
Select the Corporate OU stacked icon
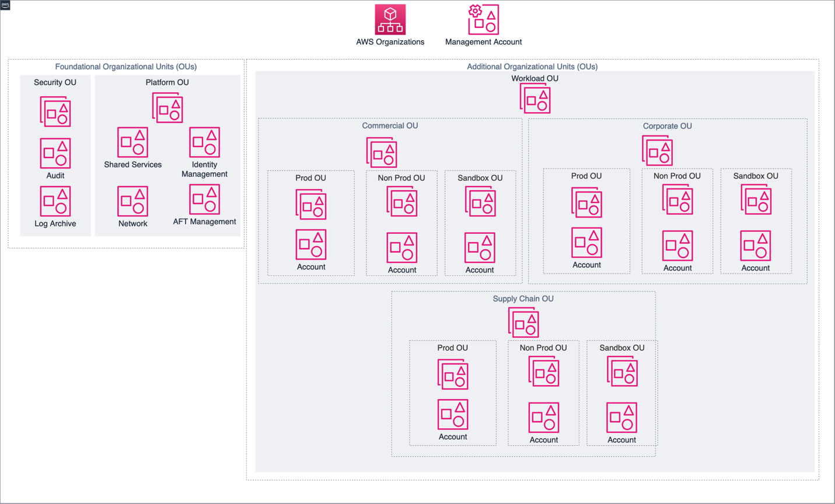tap(658, 149)
